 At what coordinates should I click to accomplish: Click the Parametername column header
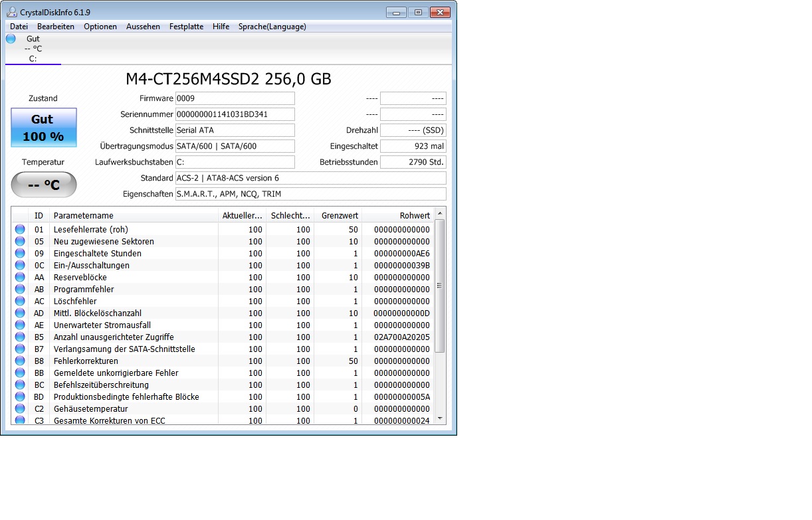133,215
